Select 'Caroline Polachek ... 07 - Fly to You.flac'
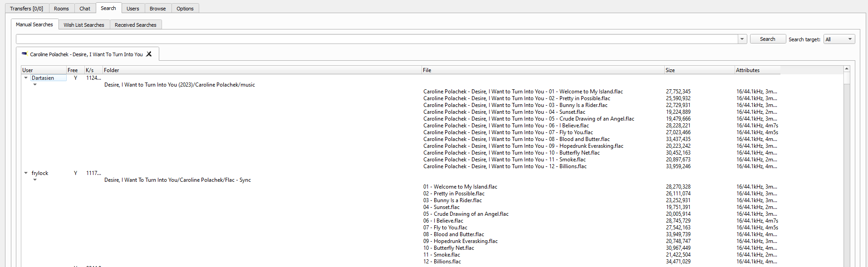The width and height of the screenshot is (868, 267). coord(508,132)
